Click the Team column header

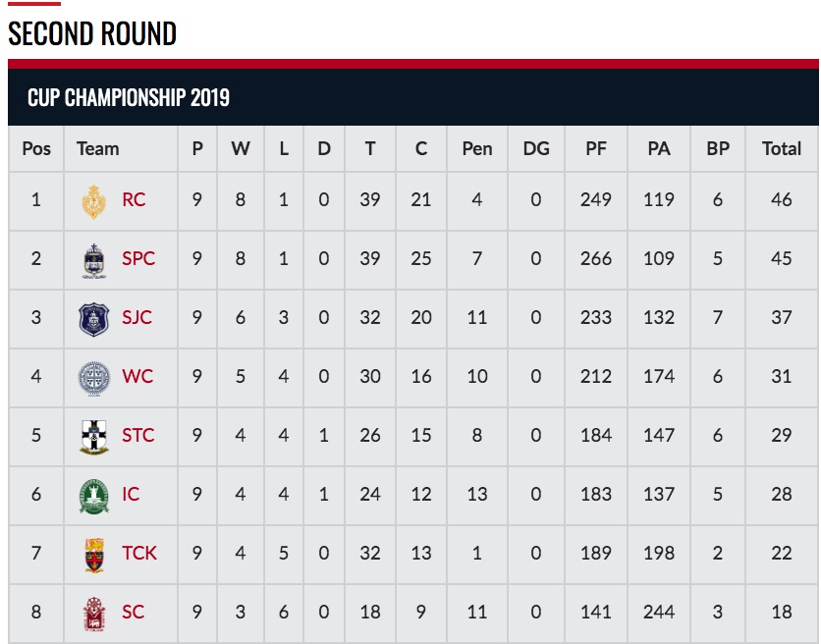point(98,149)
